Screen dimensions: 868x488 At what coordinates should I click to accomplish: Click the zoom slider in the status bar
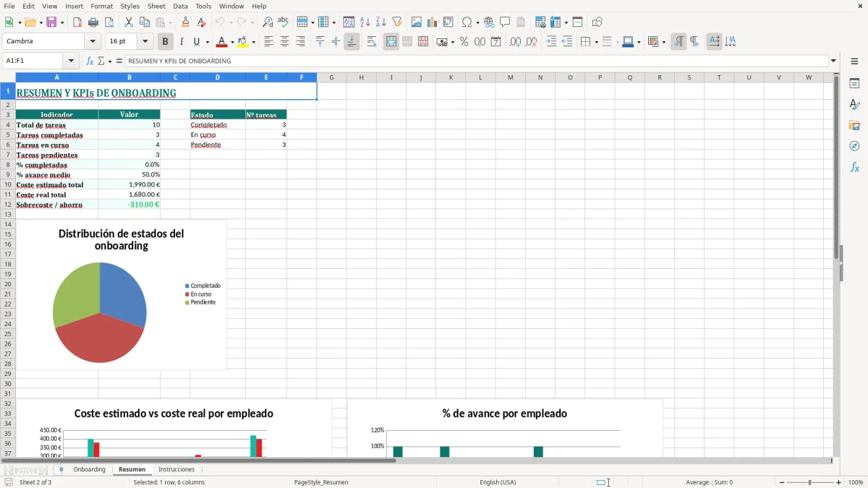click(810, 482)
